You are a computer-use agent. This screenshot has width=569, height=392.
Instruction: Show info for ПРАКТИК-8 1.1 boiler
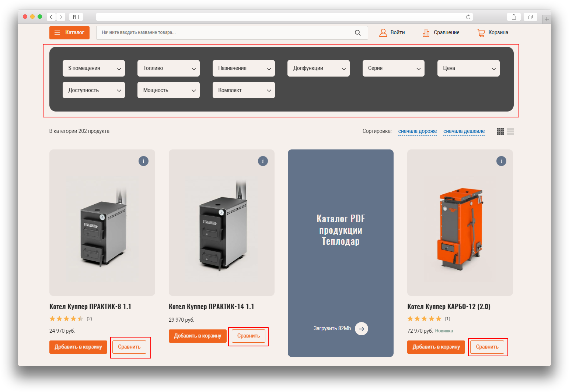[x=143, y=161]
